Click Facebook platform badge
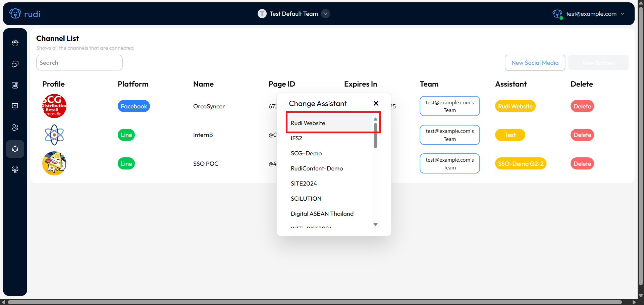The width and height of the screenshot is (644, 305). [x=134, y=106]
